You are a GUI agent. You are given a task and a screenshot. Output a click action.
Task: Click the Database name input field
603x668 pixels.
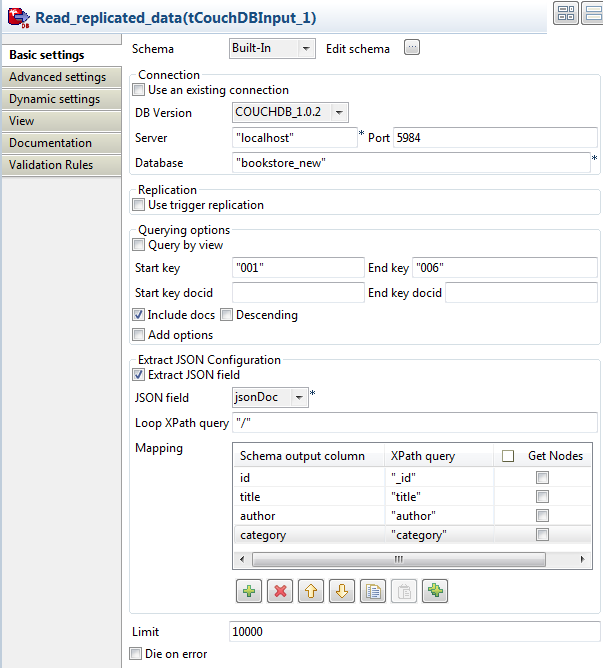pos(410,162)
